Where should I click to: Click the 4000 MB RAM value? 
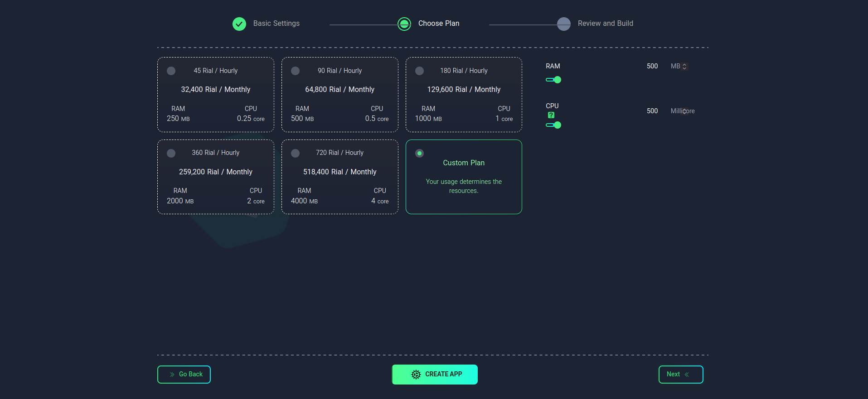click(304, 201)
